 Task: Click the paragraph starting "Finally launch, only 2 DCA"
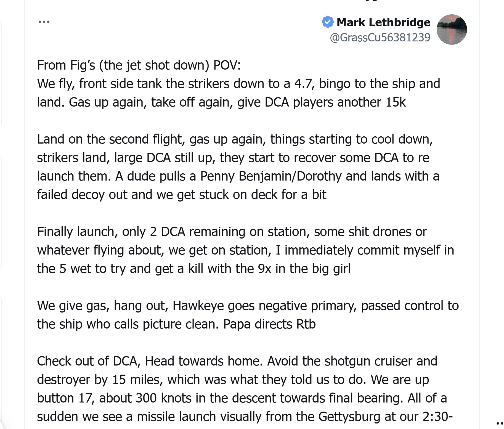coord(245,250)
